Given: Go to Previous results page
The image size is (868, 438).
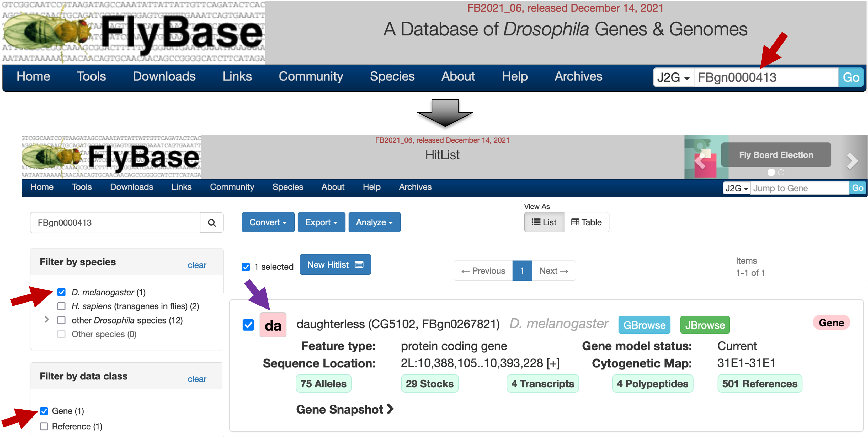Looking at the screenshot, I should pos(483,271).
